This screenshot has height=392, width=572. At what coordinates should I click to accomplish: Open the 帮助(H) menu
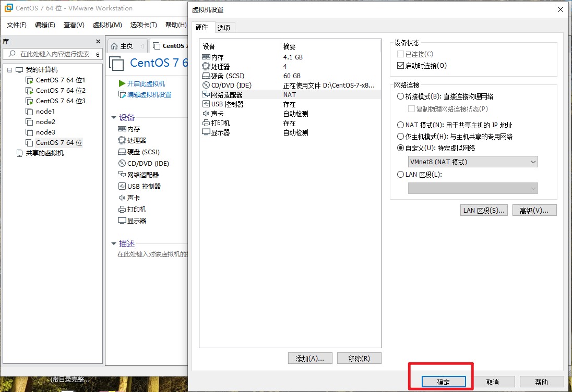[176, 25]
